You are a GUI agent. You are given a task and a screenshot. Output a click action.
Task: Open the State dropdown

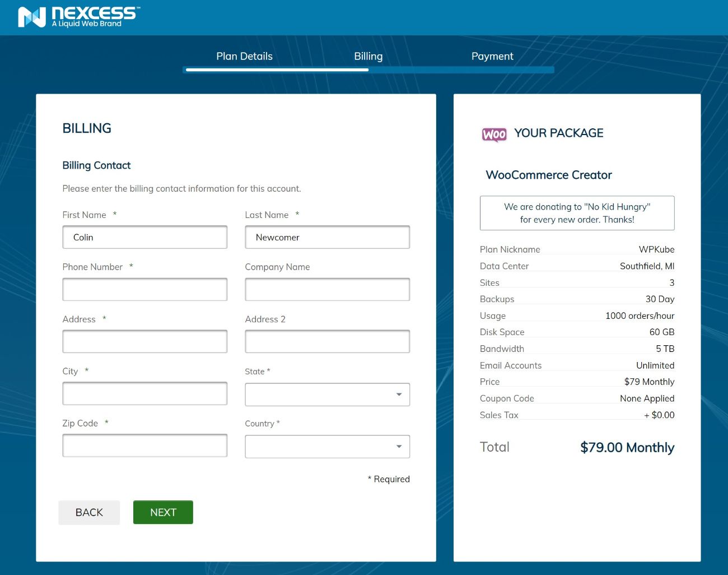pos(328,395)
